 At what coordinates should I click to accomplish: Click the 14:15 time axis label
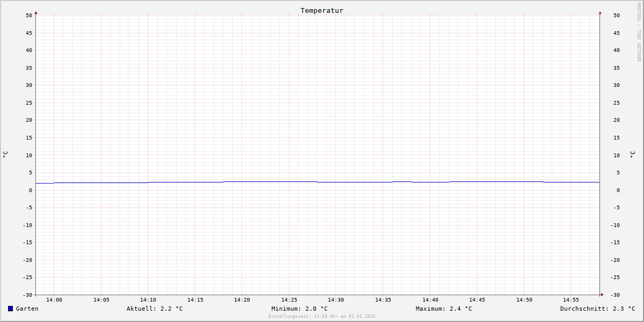[x=195, y=300]
